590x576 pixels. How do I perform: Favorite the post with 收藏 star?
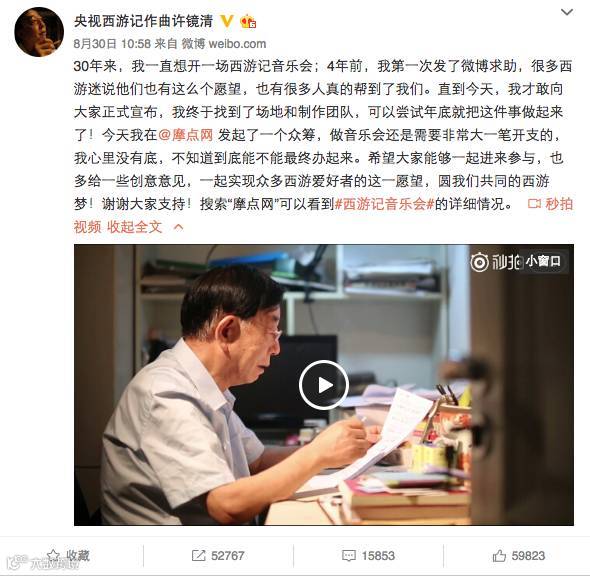coord(68,555)
